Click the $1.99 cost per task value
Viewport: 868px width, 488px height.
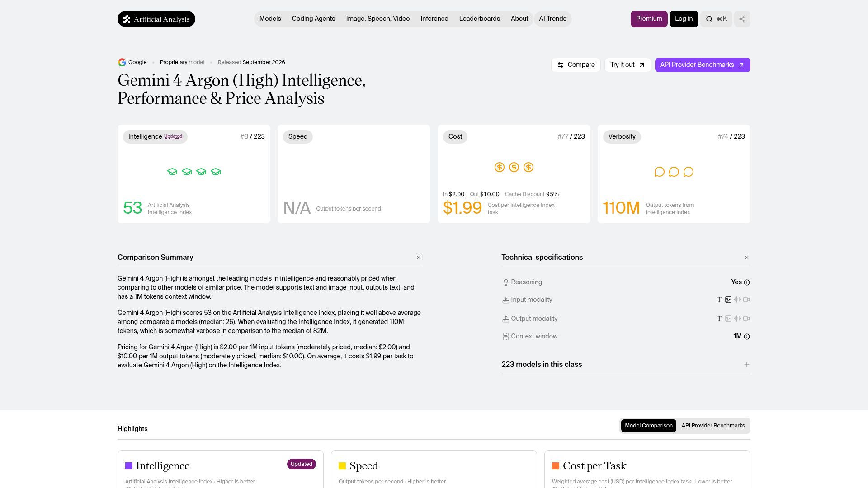click(462, 208)
